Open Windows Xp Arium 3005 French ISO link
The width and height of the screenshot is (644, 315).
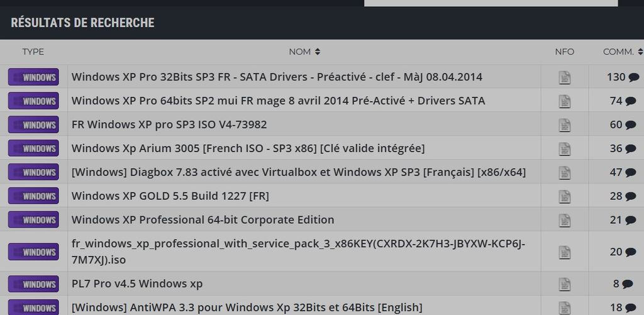pyautogui.click(x=248, y=149)
